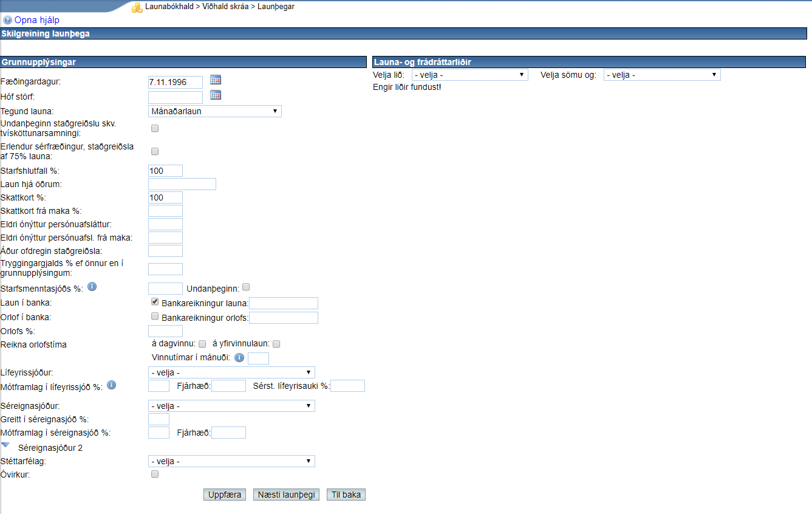Open the Stéttarfélag dropdown
Screen dimensions: 812x514
point(231,461)
